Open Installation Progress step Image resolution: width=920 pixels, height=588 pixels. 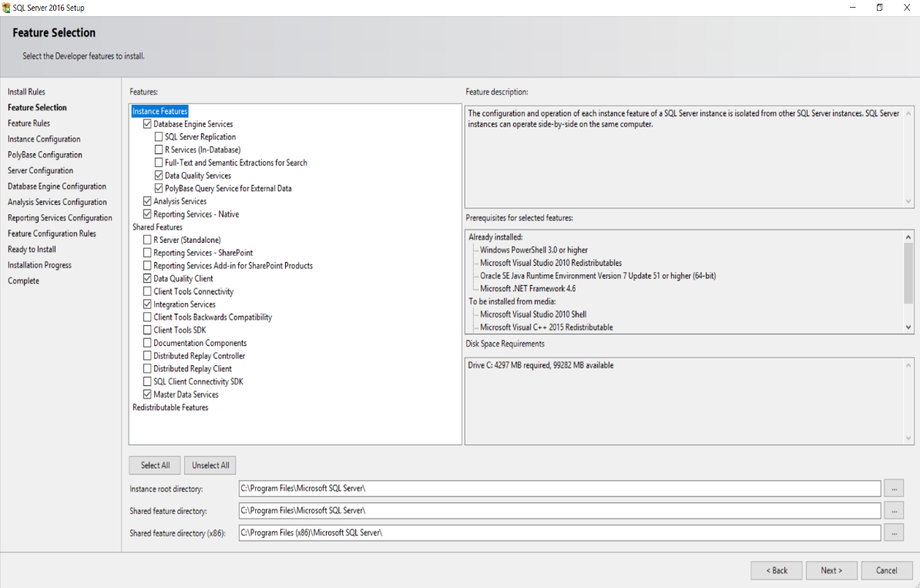tap(39, 265)
